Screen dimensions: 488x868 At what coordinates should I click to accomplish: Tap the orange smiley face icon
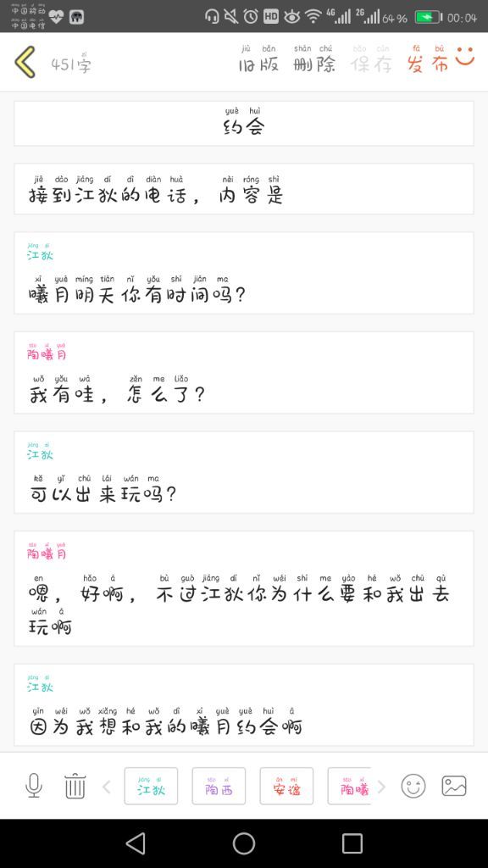click(x=465, y=56)
